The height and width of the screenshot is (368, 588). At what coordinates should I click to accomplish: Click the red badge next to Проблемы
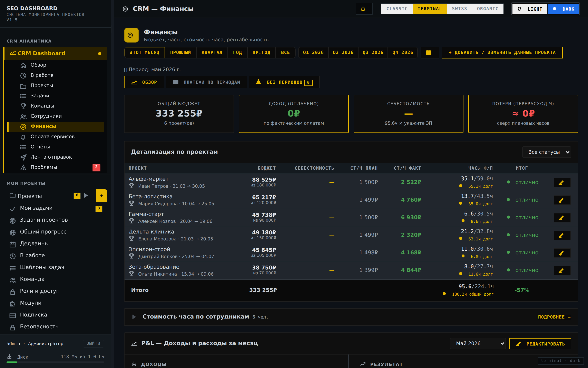[96, 167]
